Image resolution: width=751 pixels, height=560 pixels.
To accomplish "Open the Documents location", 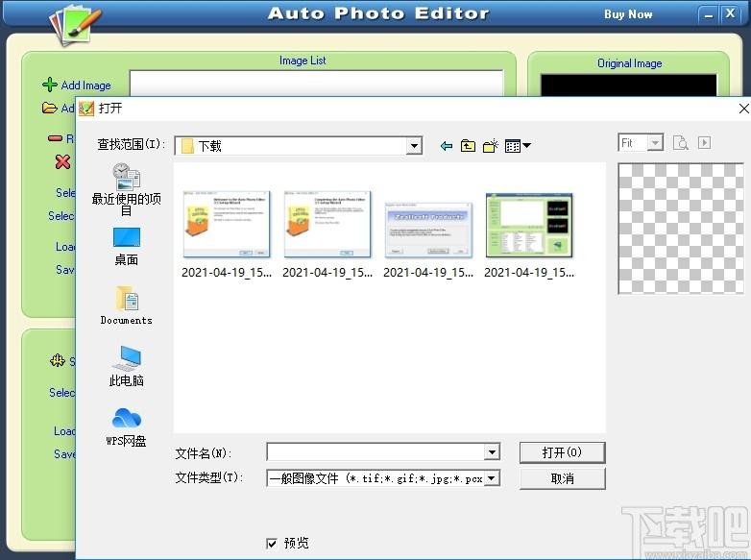I will 127,305.
